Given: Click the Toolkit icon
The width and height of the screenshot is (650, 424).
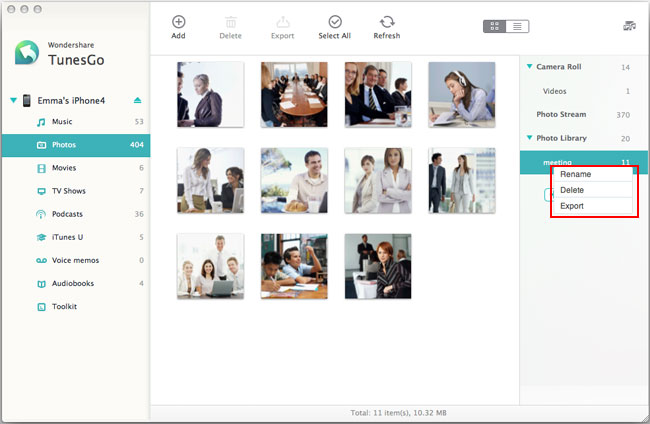Looking at the screenshot, I should 41,307.
